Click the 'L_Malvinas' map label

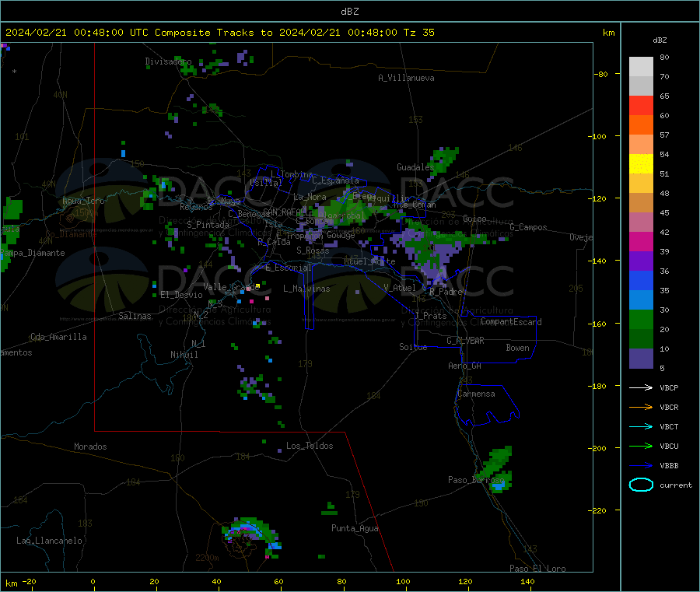(306, 289)
